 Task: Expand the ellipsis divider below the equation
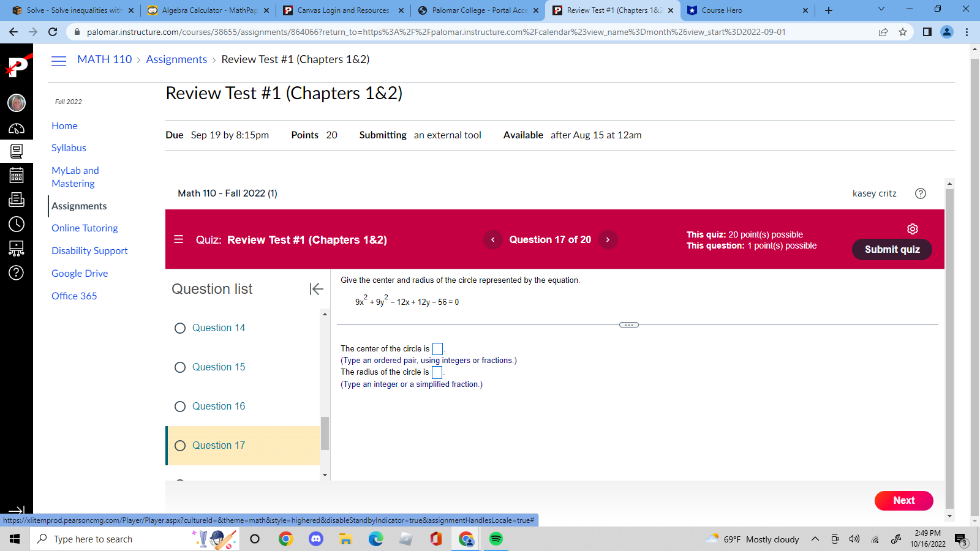click(628, 324)
